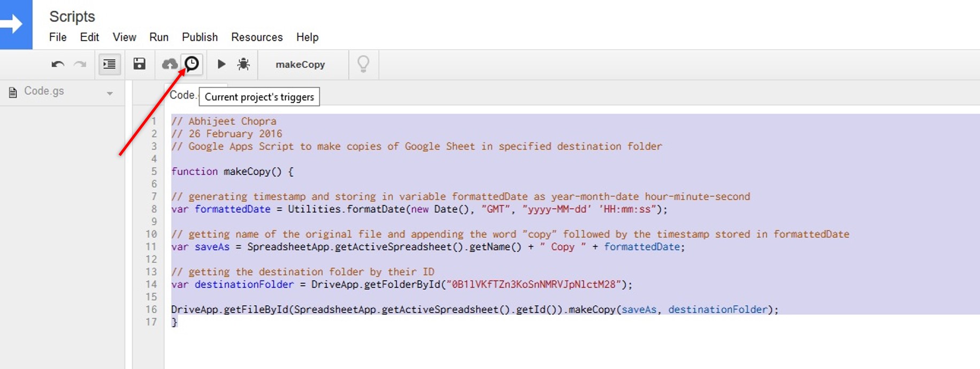
Task: Click the lightbulb hint icon
Action: (x=363, y=64)
